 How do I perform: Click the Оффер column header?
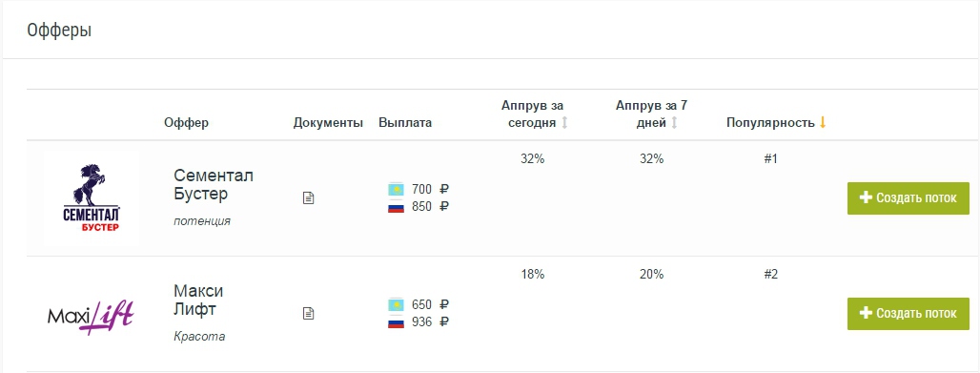pyautogui.click(x=186, y=123)
